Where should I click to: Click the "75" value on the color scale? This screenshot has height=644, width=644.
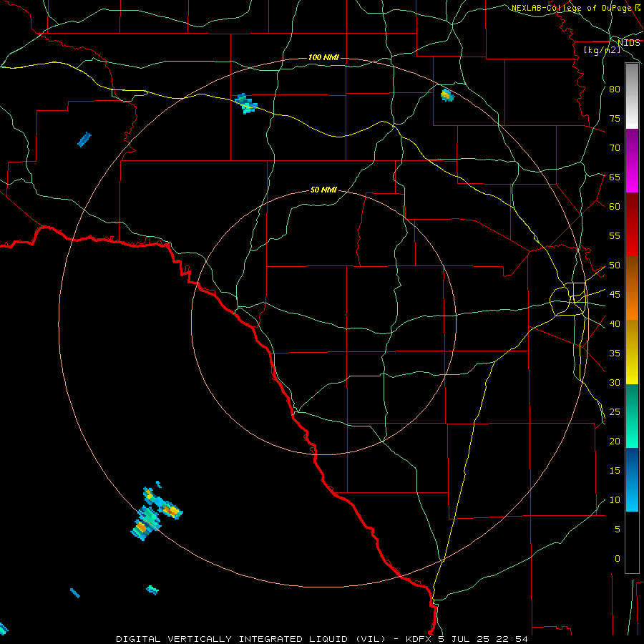pos(615,118)
